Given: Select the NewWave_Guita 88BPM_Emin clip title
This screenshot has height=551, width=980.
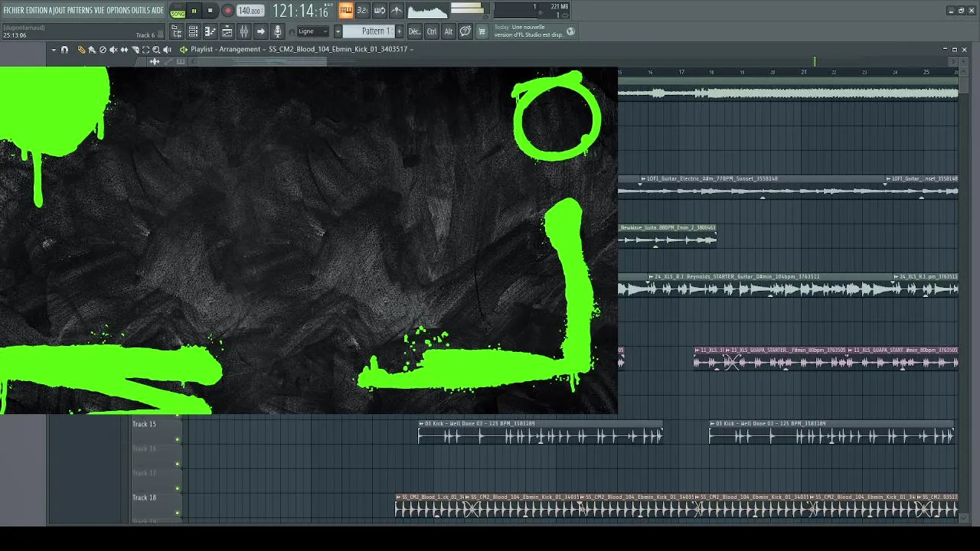Looking at the screenshot, I should point(668,228).
